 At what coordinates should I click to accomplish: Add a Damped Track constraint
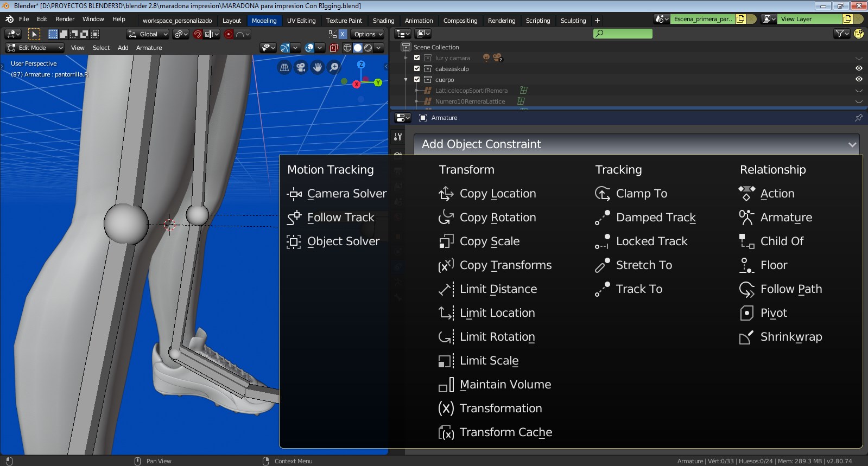[645, 218]
